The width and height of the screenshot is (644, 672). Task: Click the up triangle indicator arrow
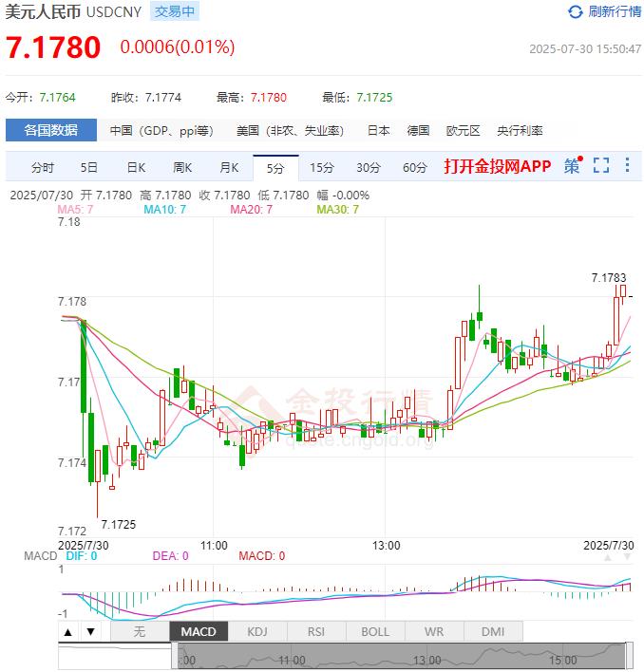pyautogui.click(x=68, y=632)
